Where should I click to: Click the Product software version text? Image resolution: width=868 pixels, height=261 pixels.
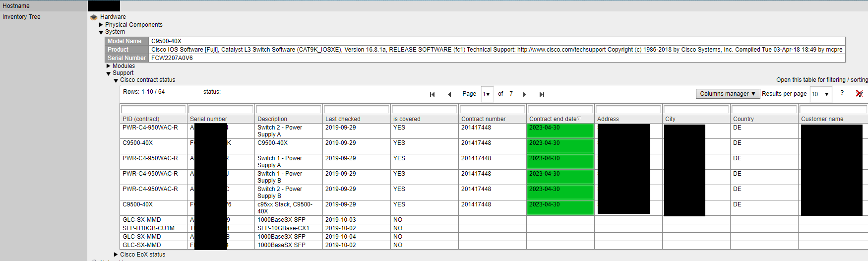(x=496, y=50)
